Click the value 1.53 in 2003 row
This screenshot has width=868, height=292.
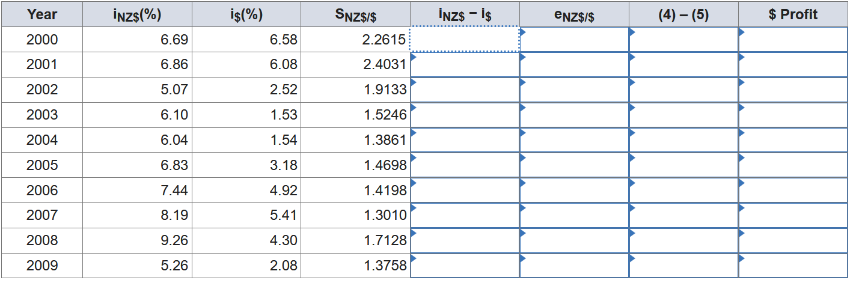[x=284, y=115]
